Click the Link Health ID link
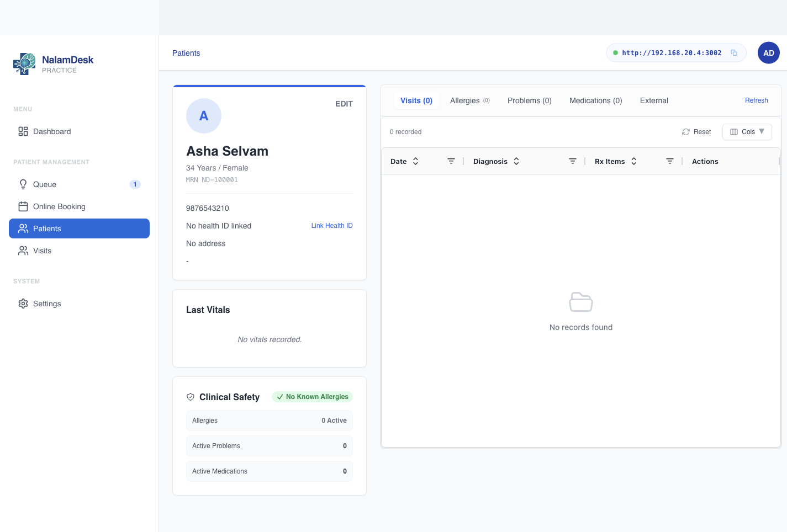The width and height of the screenshot is (787, 532). pyautogui.click(x=332, y=226)
